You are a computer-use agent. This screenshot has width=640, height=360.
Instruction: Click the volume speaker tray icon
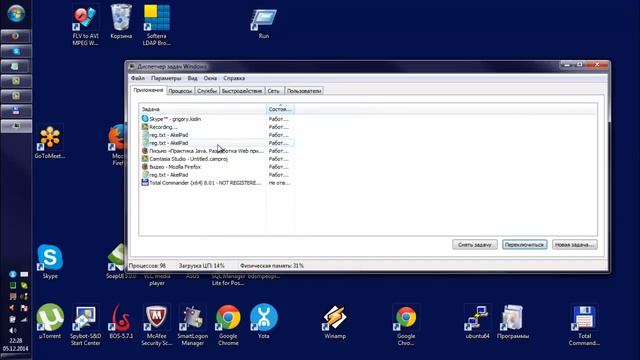13,330
